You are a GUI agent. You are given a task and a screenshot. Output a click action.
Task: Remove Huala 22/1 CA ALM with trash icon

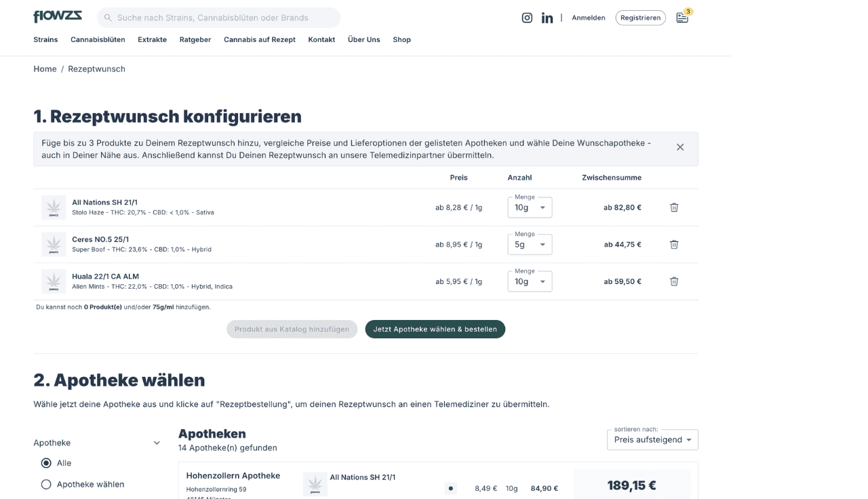(673, 281)
